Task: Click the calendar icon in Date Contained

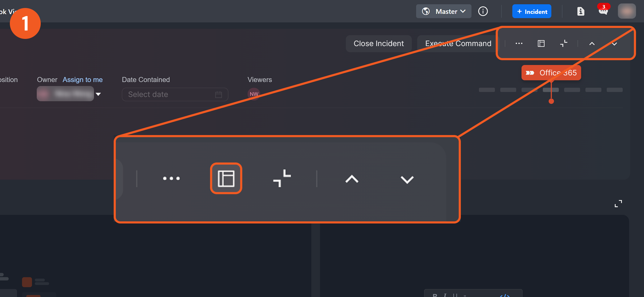Action: [219, 95]
